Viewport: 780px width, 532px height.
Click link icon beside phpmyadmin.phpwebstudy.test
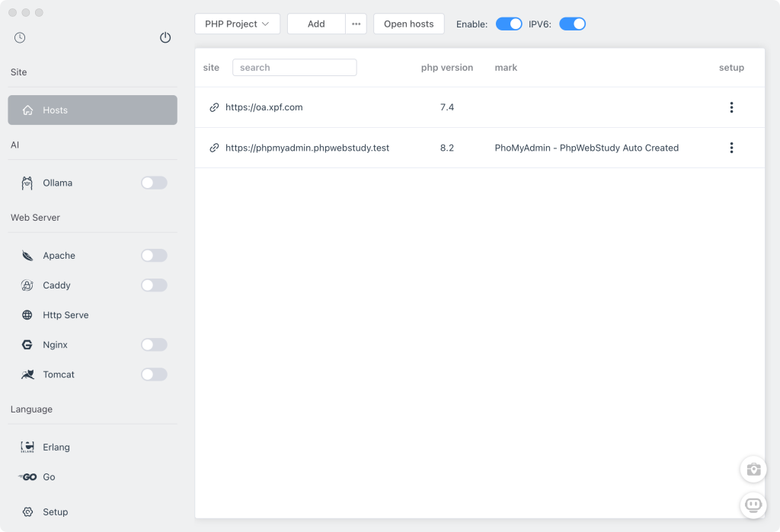[214, 148]
